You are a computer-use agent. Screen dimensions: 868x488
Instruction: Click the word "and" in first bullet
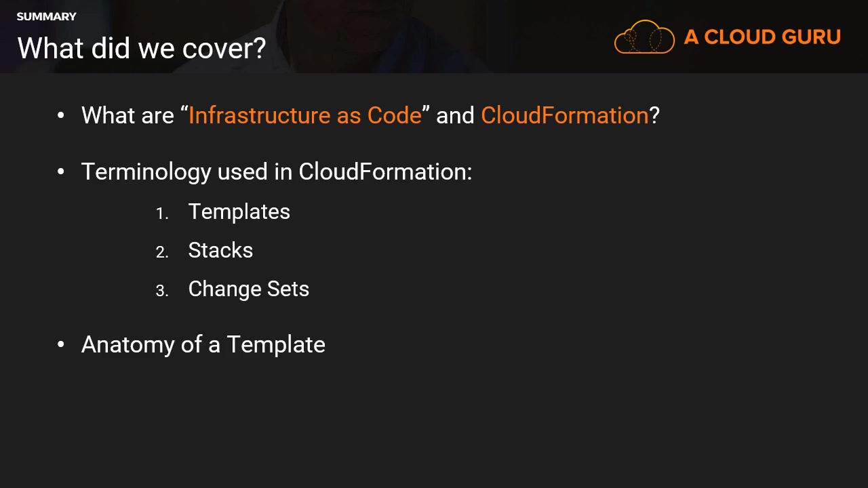[455, 115]
